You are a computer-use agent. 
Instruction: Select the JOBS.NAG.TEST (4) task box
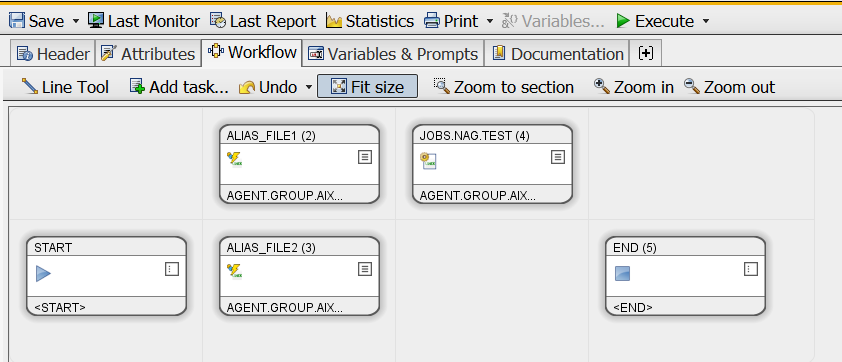492,164
